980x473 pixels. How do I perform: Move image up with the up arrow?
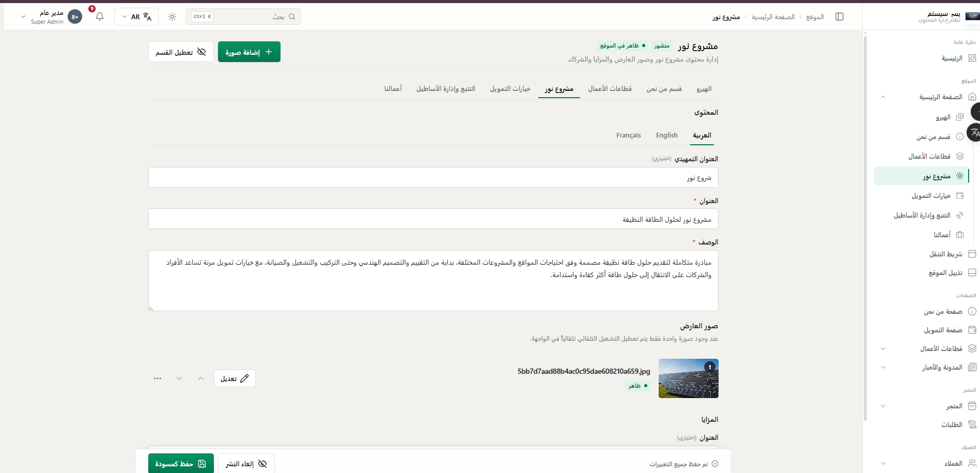pyautogui.click(x=201, y=378)
